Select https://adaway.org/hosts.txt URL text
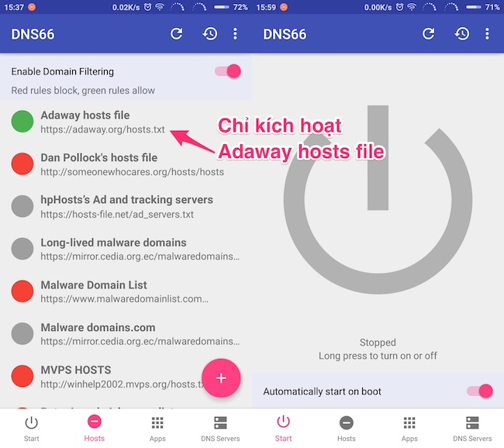504x448 pixels. coord(102,129)
